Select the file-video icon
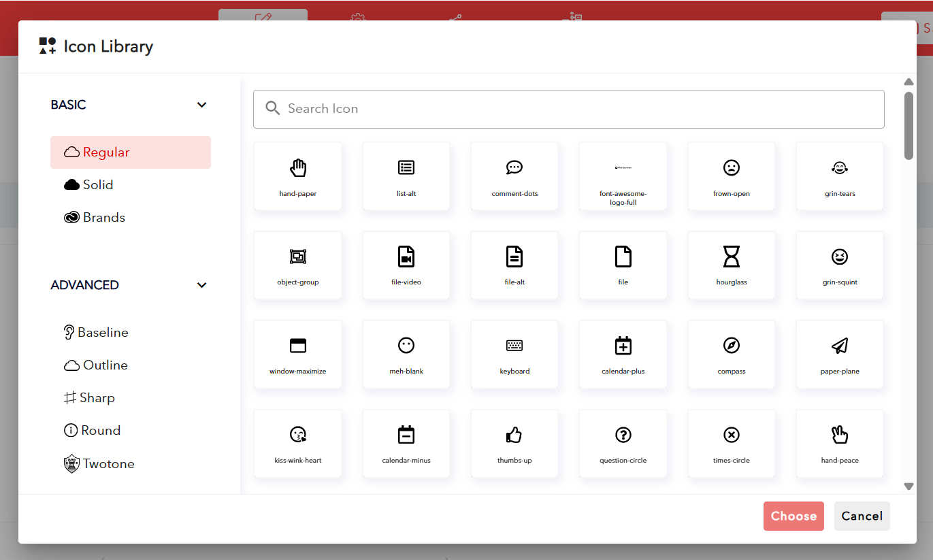933x560 pixels. point(406,264)
